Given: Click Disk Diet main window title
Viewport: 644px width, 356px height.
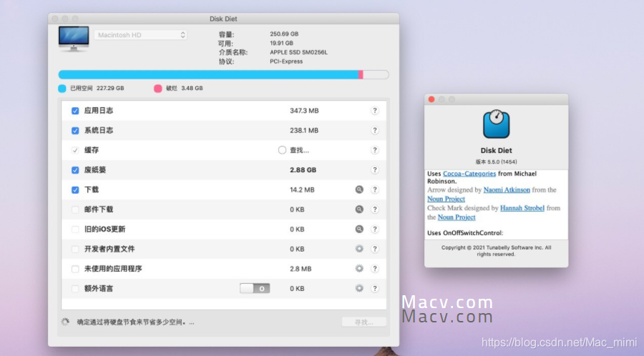Looking at the screenshot, I should [223, 19].
